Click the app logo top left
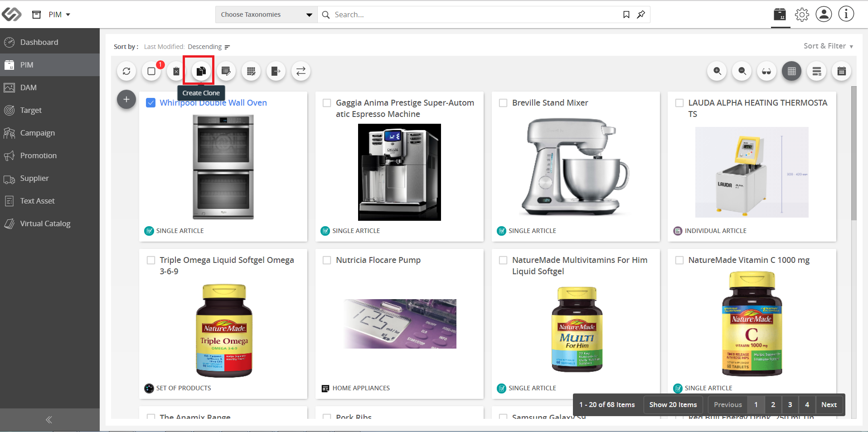This screenshot has width=868, height=432. click(x=11, y=14)
